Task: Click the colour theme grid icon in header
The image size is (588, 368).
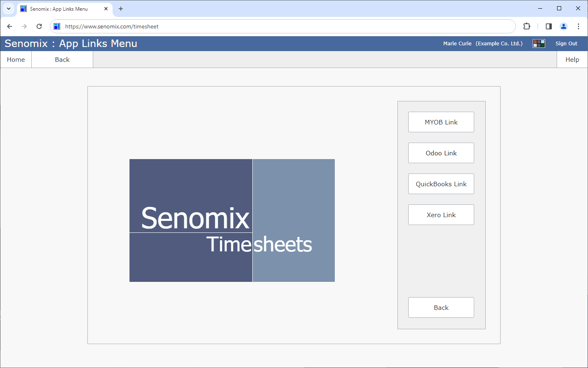Action: click(539, 44)
